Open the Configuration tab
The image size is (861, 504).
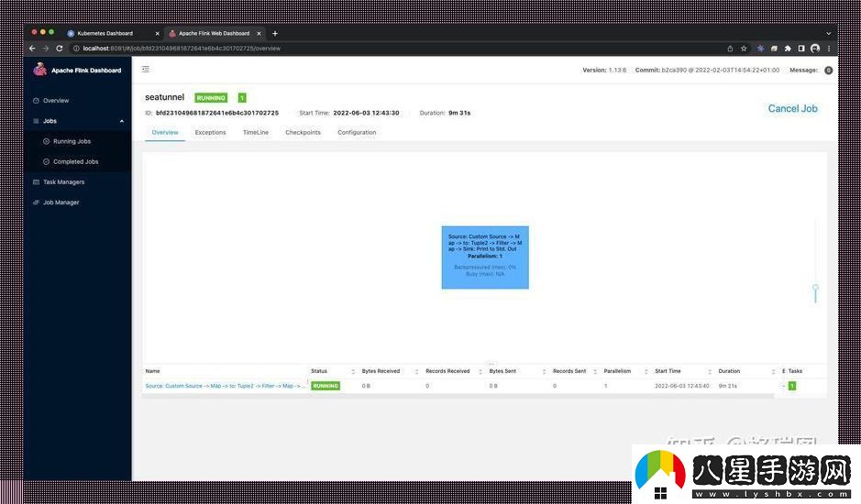pyautogui.click(x=357, y=133)
